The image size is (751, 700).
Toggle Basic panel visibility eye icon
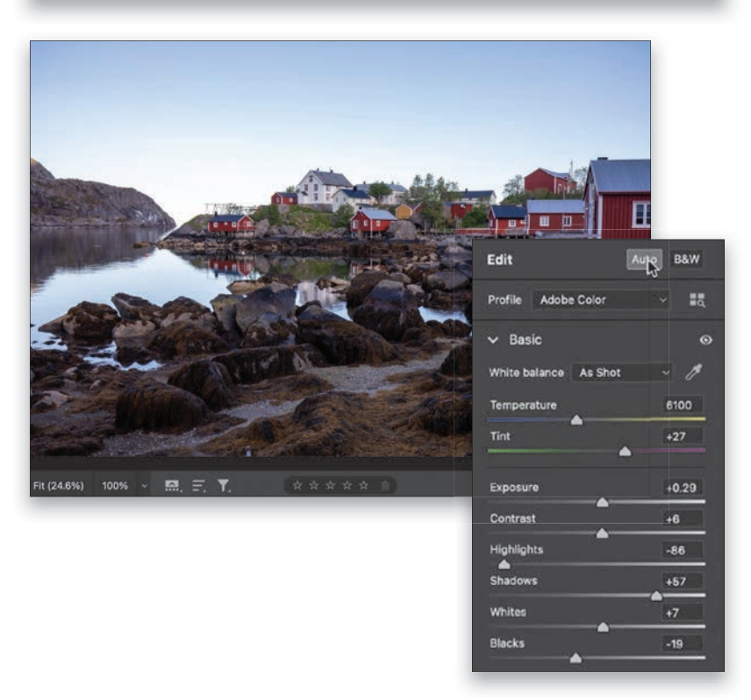[705, 340]
